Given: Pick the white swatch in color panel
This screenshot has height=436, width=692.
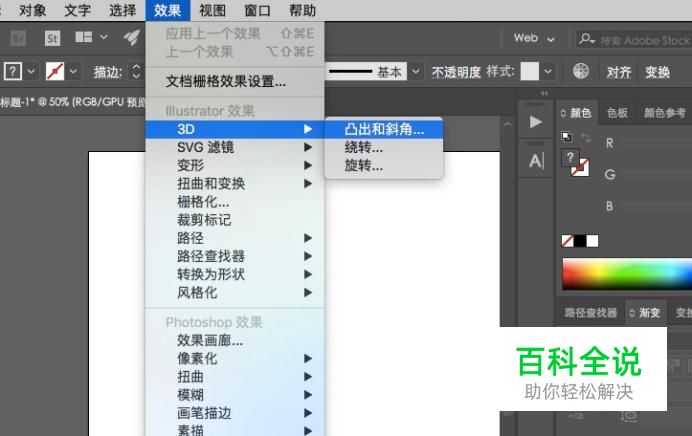Looking at the screenshot, I should pos(592,241).
